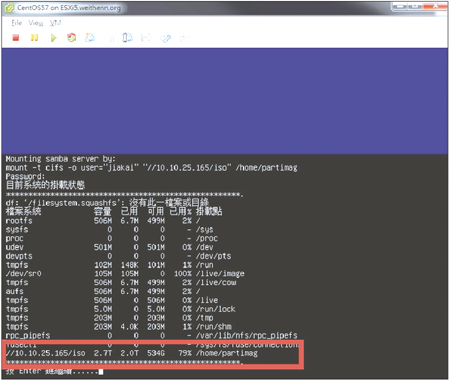
Task: Click the '79%' usage value
Action: tap(185, 353)
